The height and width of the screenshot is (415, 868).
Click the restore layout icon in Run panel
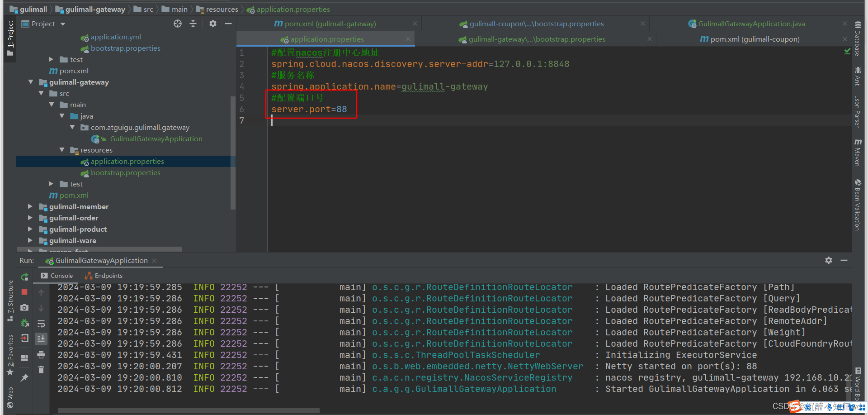coord(25,358)
